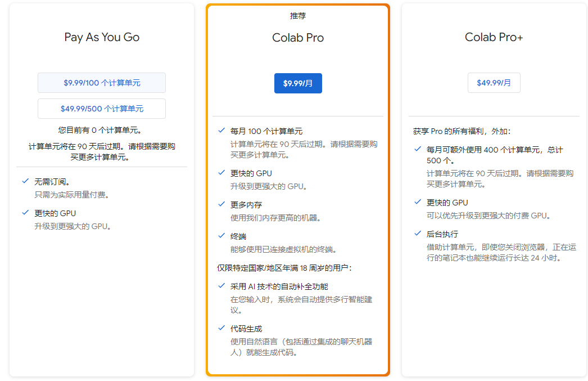Click checkmark beside Pay As You Go 更快的 GPU
588x381 pixels.
pos(25,213)
